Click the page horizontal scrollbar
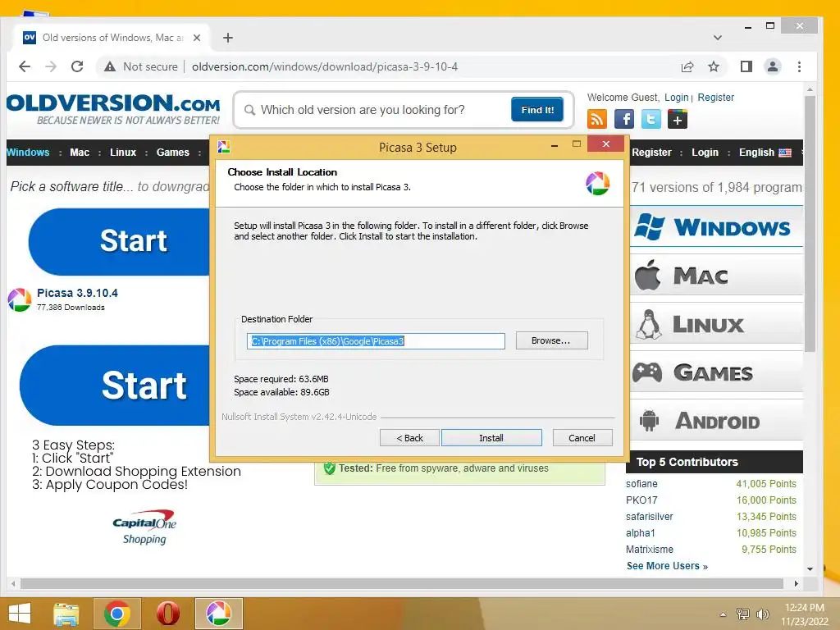The width and height of the screenshot is (840, 630). click(x=402, y=583)
